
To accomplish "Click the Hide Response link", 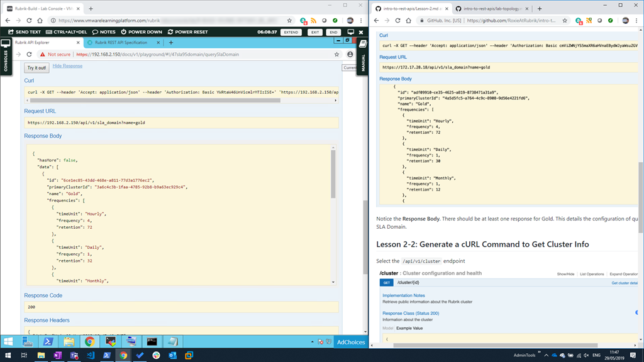I will [x=67, y=66].
